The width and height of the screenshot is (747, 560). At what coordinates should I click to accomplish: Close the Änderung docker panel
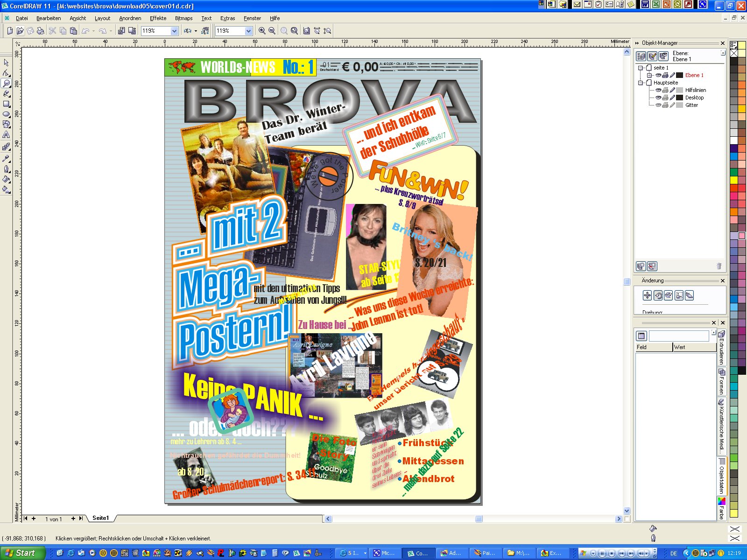click(723, 280)
